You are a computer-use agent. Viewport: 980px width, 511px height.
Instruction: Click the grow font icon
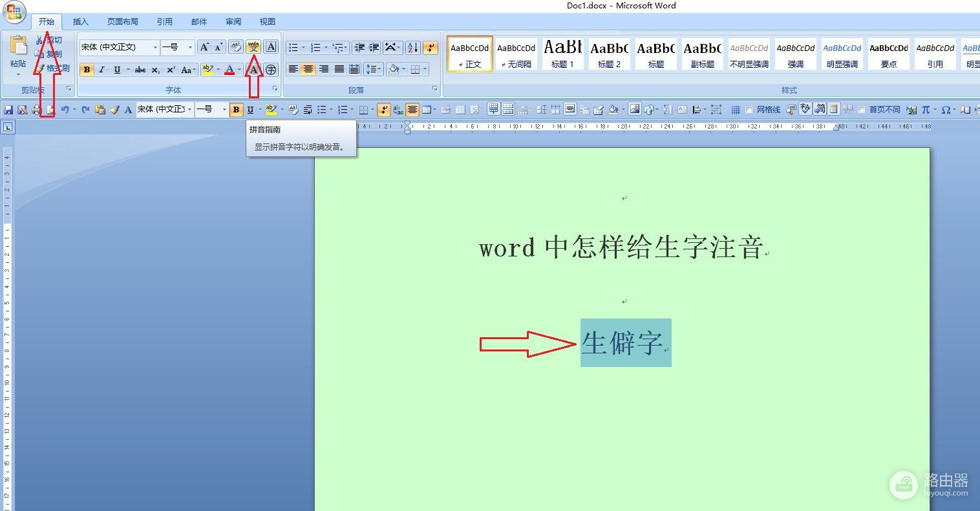pyautogui.click(x=204, y=47)
